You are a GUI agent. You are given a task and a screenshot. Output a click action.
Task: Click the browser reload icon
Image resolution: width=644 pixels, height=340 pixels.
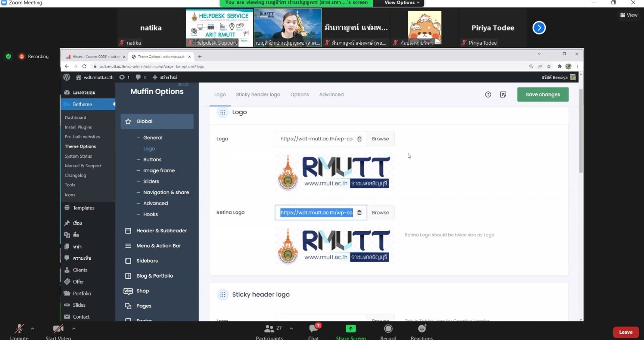tap(84, 66)
